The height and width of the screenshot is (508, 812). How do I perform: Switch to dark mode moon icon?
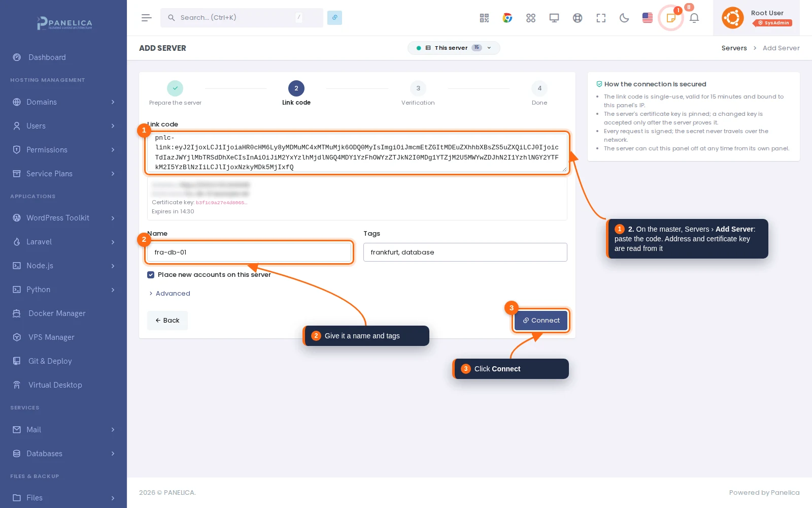[624, 18]
